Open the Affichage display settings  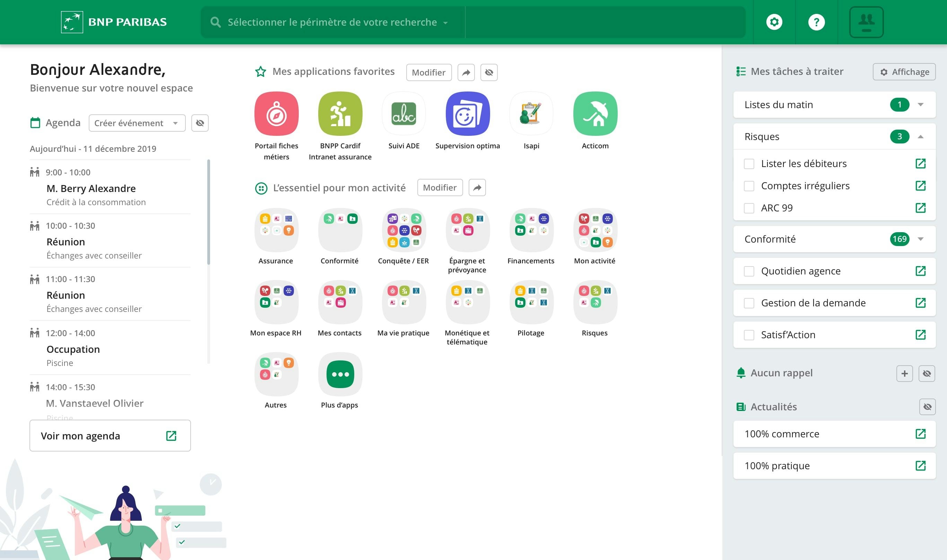904,72
